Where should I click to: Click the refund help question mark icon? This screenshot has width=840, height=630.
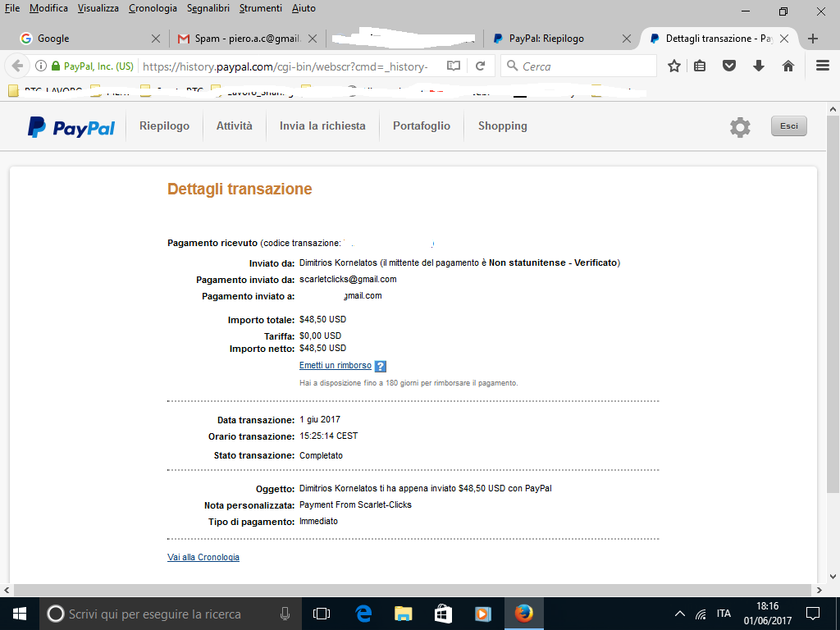381,367
